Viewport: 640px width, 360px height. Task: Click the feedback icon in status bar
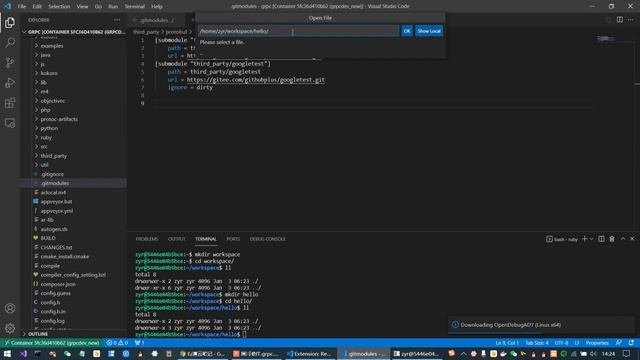(x=619, y=343)
